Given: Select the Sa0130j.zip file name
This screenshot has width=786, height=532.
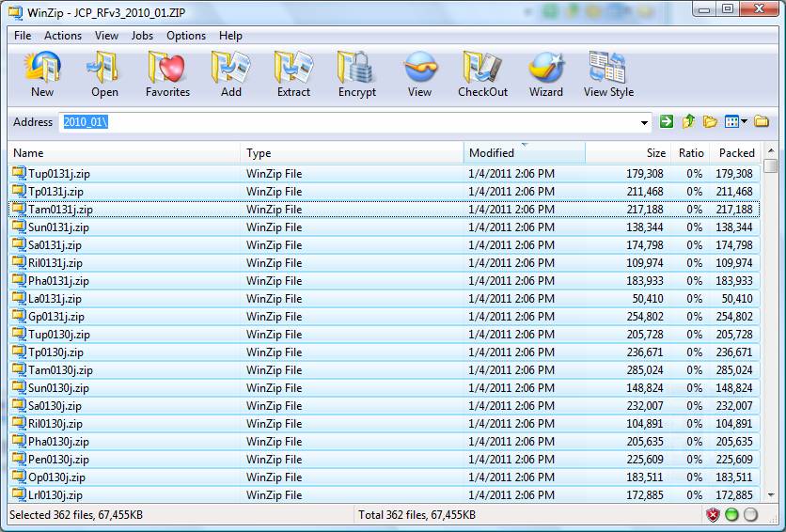Looking at the screenshot, I should pos(55,406).
